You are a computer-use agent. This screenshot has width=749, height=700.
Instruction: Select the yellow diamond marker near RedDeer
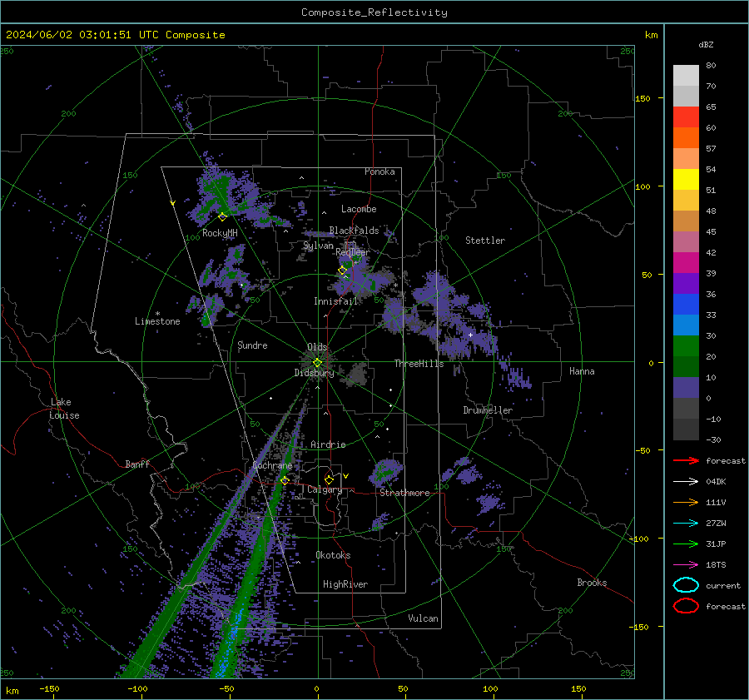(x=342, y=271)
